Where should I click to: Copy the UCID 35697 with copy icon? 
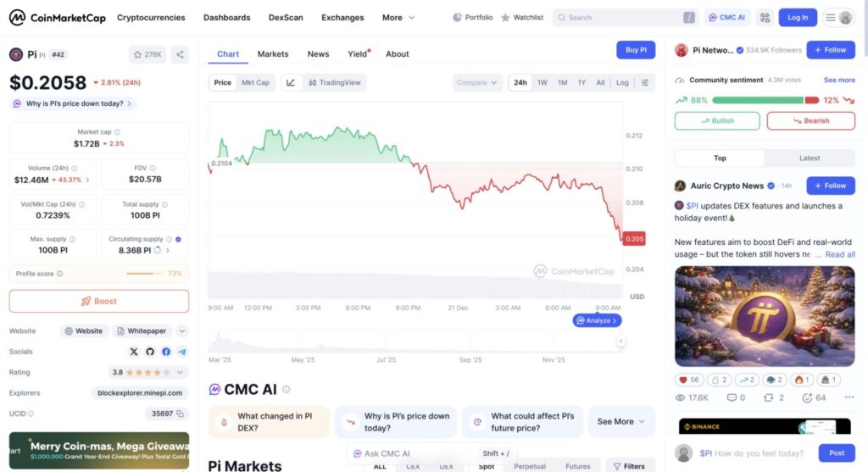[x=181, y=414]
